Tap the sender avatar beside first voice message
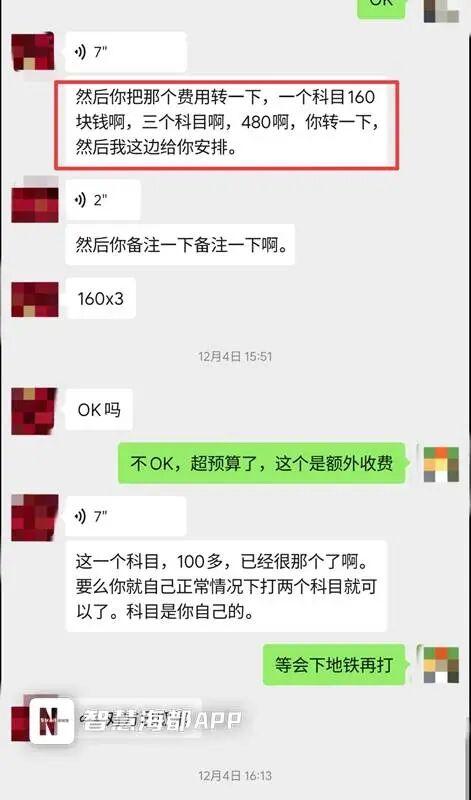 (33, 52)
